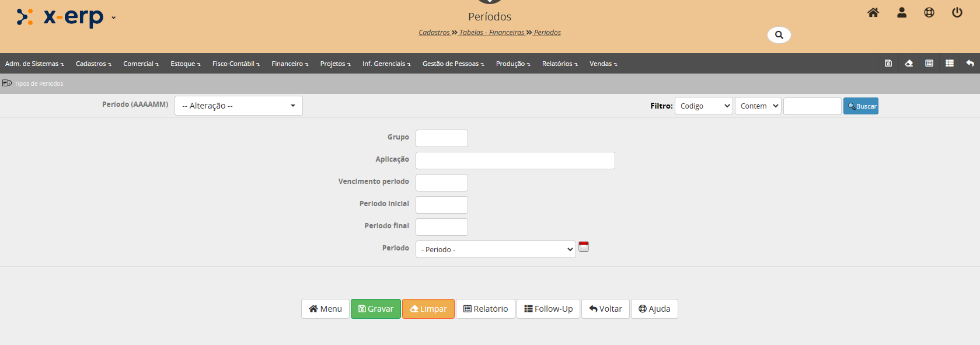980x345 pixels.
Task: Expand the Alteração period dropdown
Action: coord(238,106)
